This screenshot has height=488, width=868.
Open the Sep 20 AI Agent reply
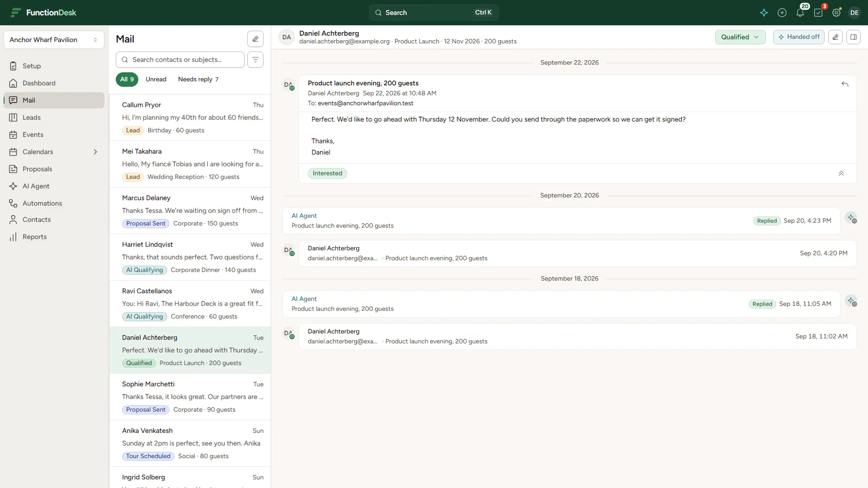coord(561,221)
